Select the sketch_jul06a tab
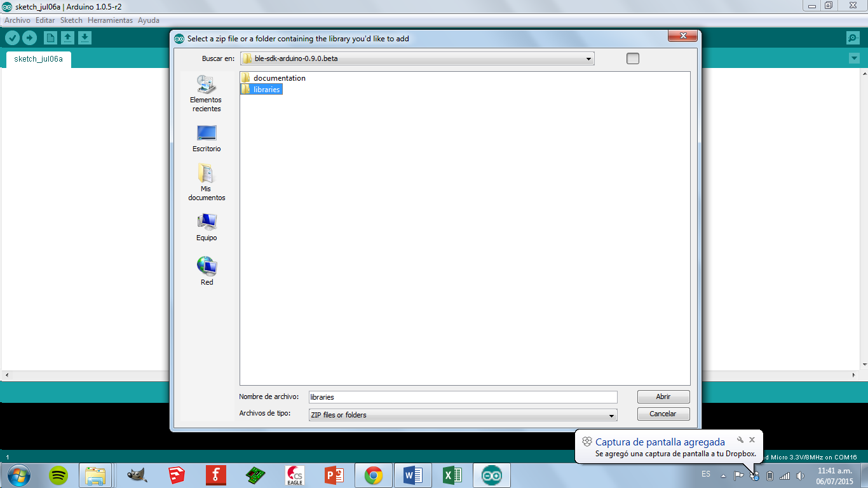 (38, 59)
